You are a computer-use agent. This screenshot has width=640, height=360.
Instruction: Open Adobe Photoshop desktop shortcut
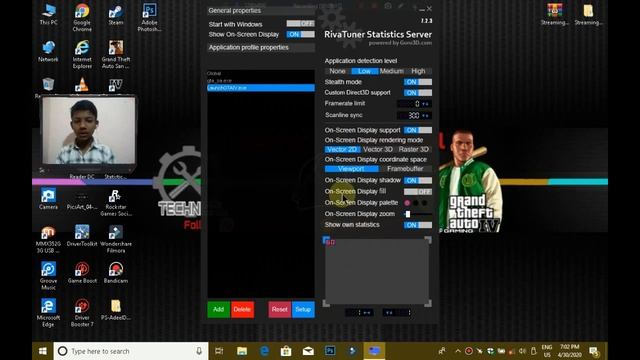point(149,17)
